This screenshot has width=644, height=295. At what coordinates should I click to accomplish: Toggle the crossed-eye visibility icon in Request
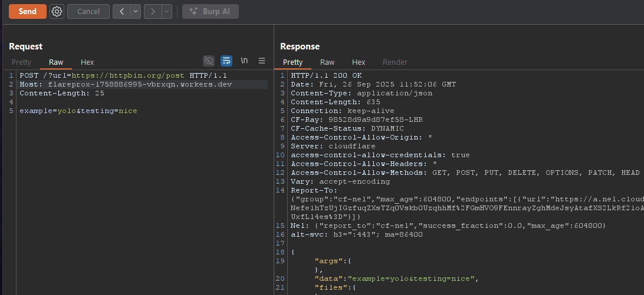209,61
